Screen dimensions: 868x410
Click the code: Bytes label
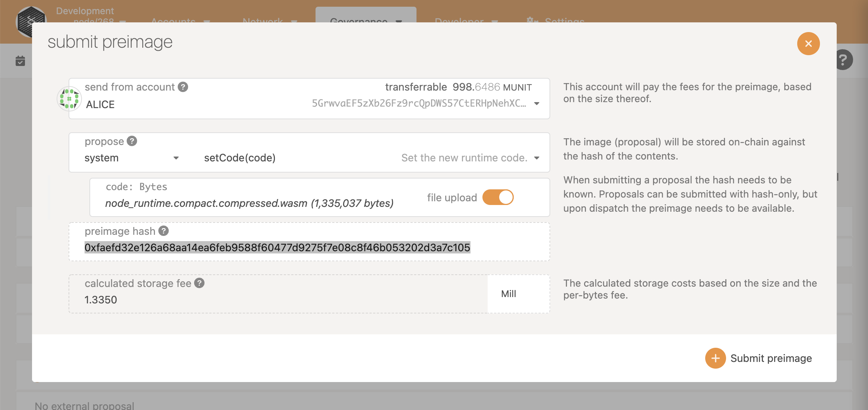tap(136, 187)
